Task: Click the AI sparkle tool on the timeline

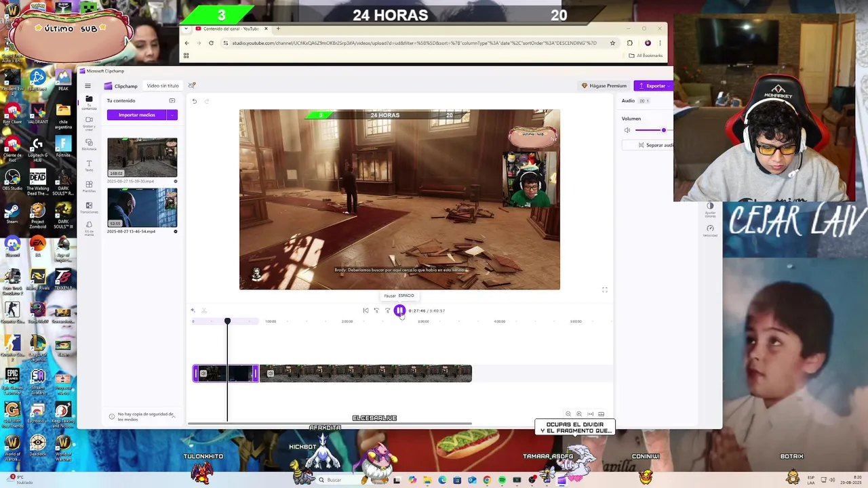Action: coord(193,310)
